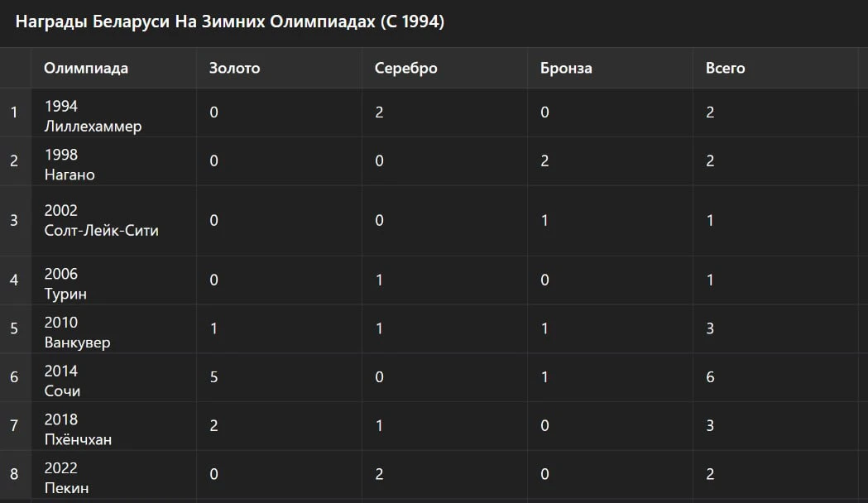868x503 pixels.
Task: Click the Серебро column header
Action: (x=405, y=68)
